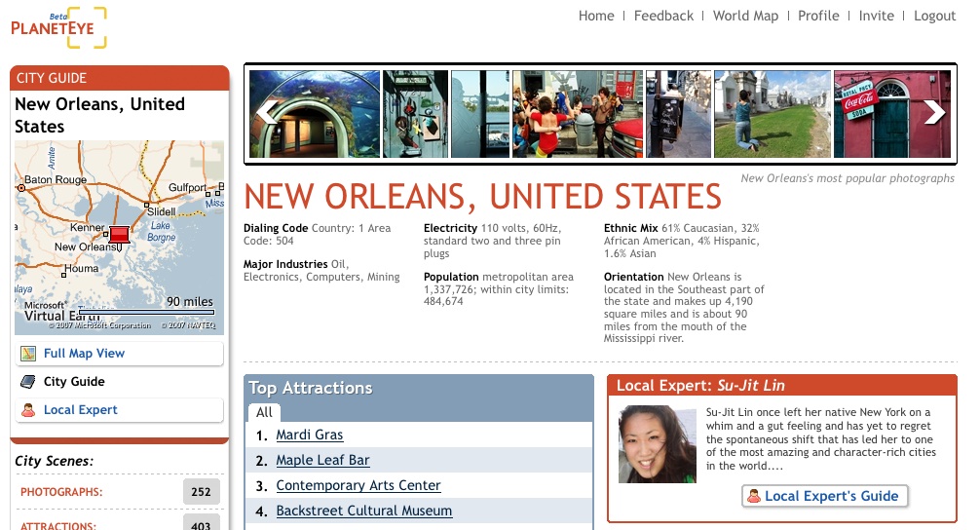Open Maple Leaf Bar attraction

(322, 460)
